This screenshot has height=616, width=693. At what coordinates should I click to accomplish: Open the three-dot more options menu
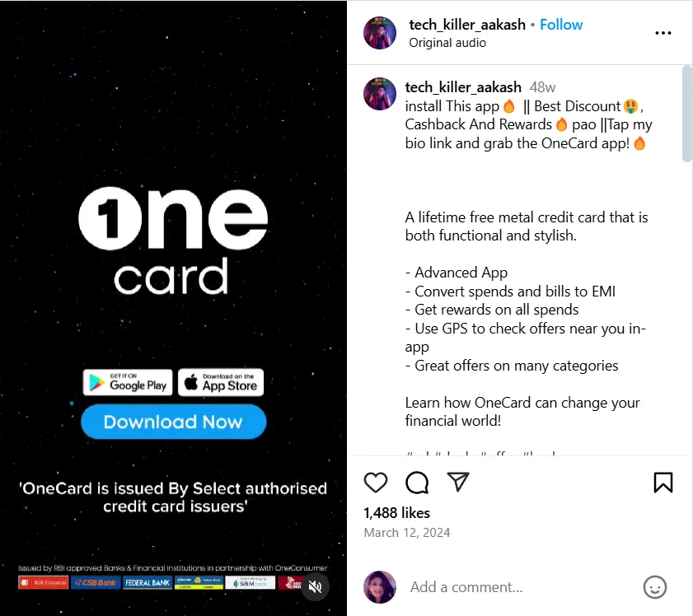pos(663,33)
